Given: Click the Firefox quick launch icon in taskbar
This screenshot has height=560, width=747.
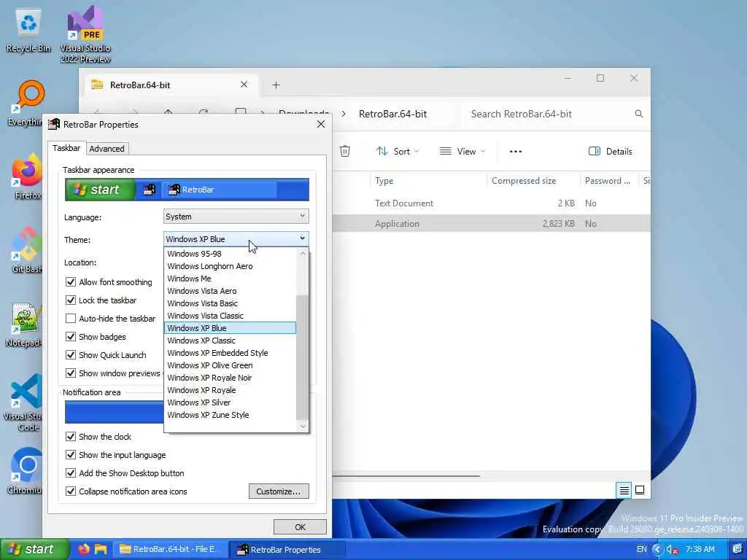Looking at the screenshot, I should click(84, 549).
